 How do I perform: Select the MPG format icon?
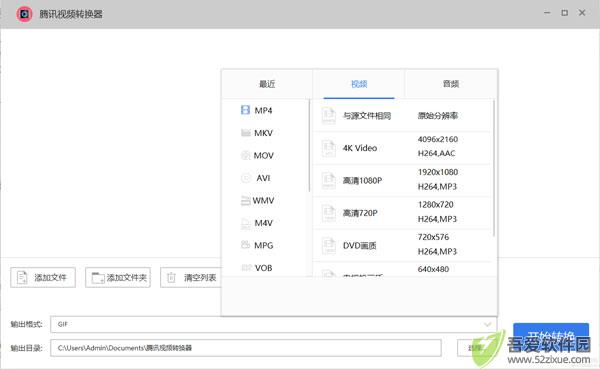coord(245,245)
